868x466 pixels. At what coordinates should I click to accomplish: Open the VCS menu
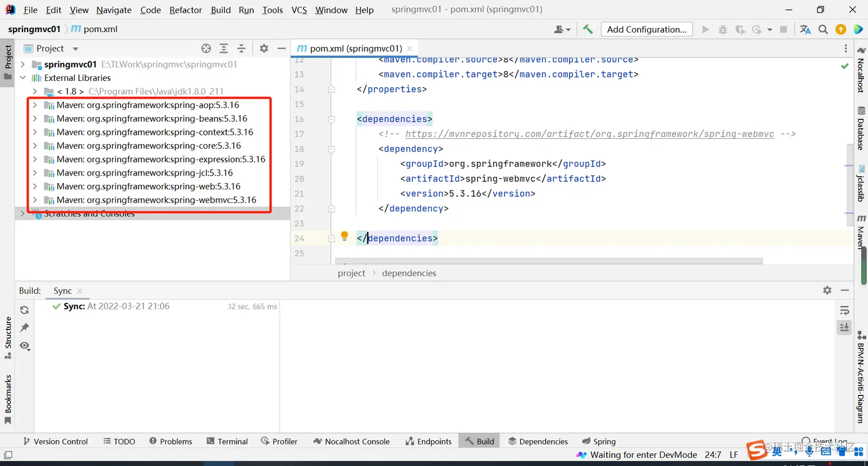tap(299, 10)
